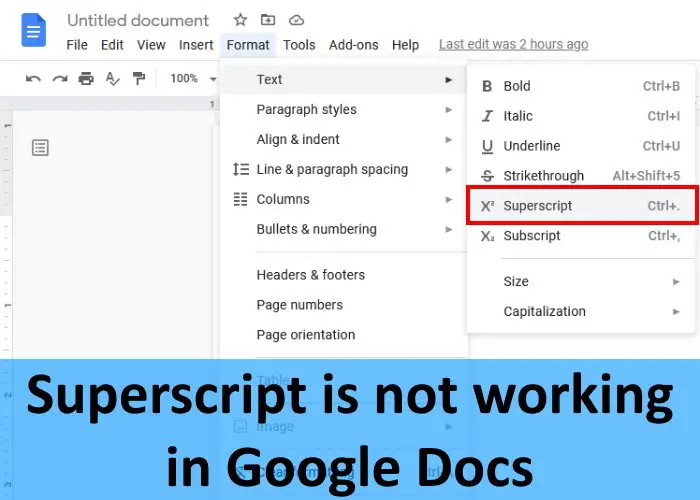Click the Redo arrow icon
This screenshot has height=500, width=700.
tap(60, 79)
